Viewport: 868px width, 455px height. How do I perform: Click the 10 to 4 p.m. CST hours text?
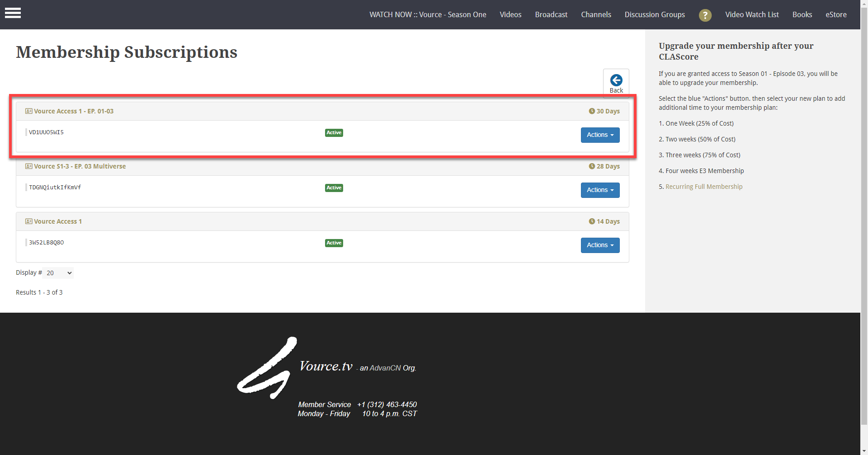(390, 413)
